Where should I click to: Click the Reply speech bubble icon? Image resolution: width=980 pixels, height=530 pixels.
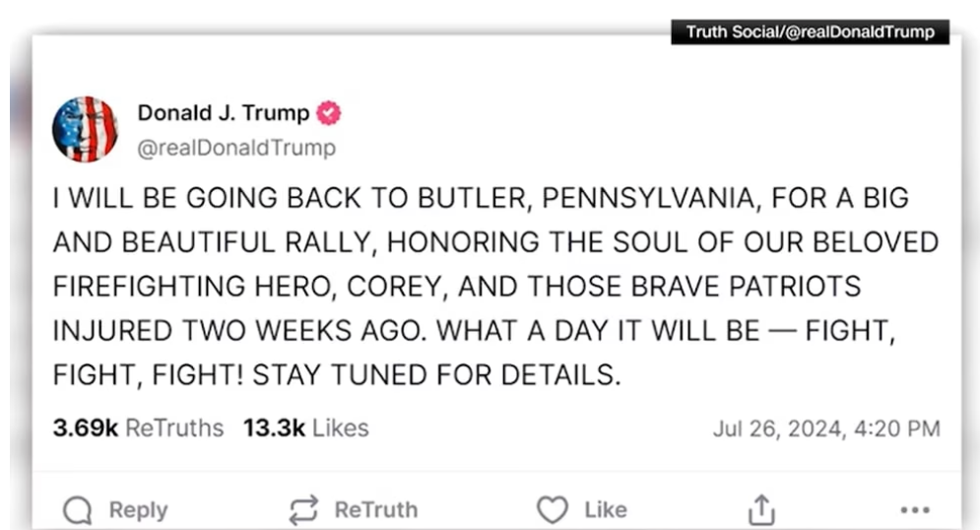[x=78, y=510]
